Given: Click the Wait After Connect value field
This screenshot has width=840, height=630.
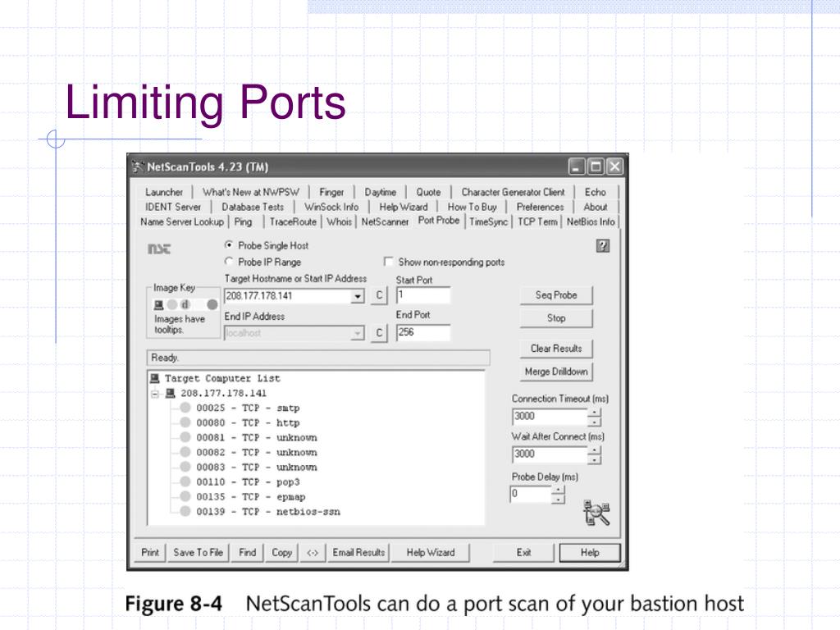Looking at the screenshot, I should (x=550, y=454).
